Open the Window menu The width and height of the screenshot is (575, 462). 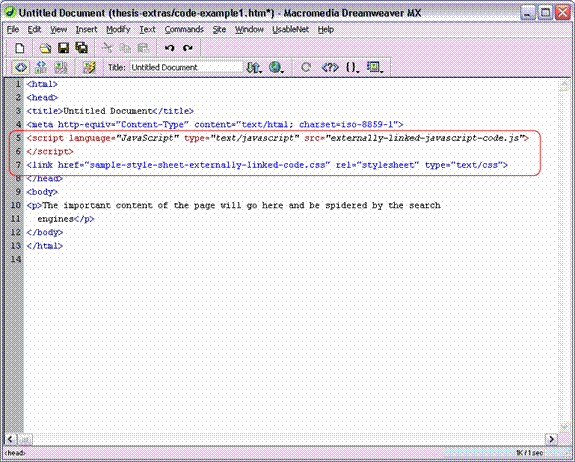[x=249, y=30]
